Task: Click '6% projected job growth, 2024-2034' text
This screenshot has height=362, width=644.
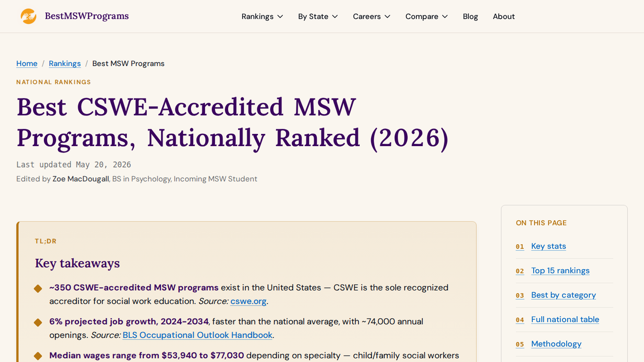Action: click(129, 321)
